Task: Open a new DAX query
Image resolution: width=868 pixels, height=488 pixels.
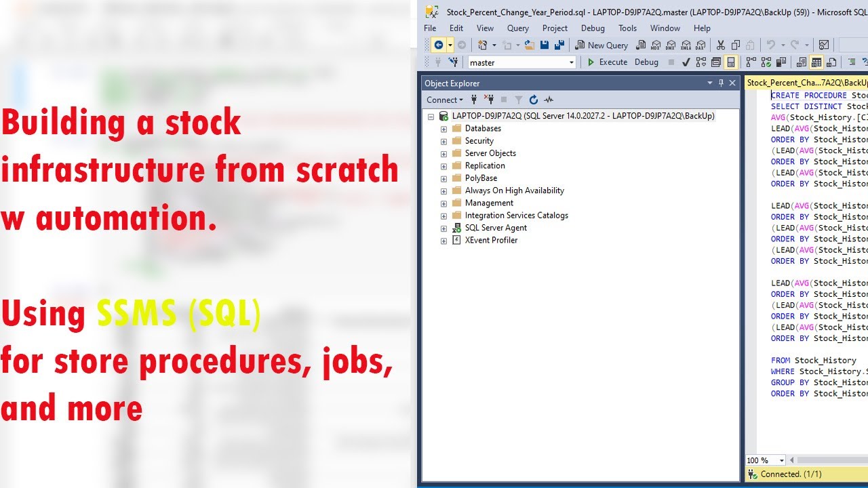Action: 701,45
